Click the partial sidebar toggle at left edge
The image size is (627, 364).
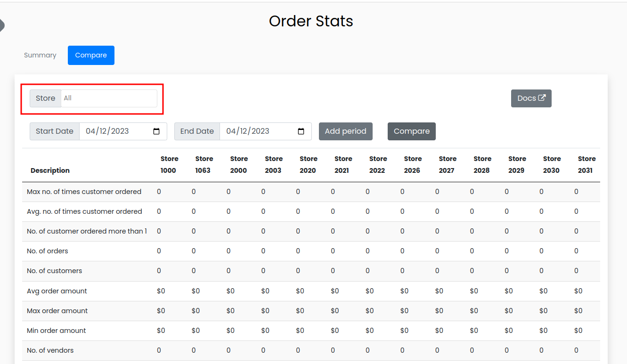pos(2,25)
